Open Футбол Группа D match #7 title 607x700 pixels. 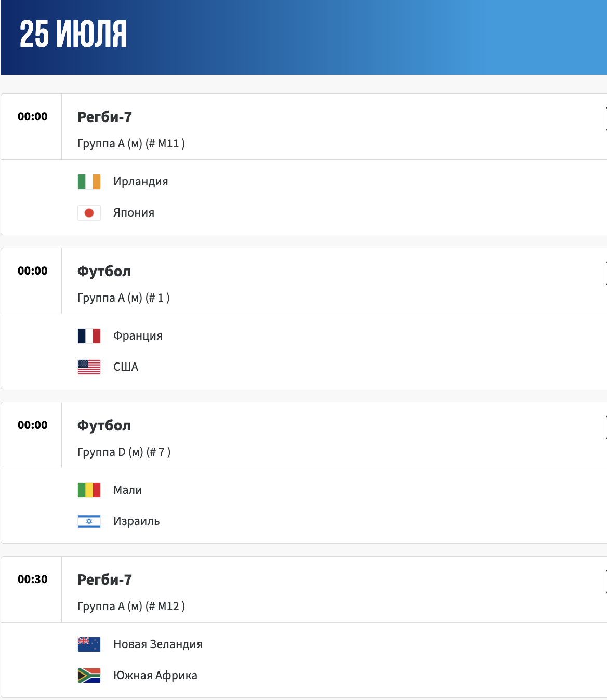(x=104, y=426)
